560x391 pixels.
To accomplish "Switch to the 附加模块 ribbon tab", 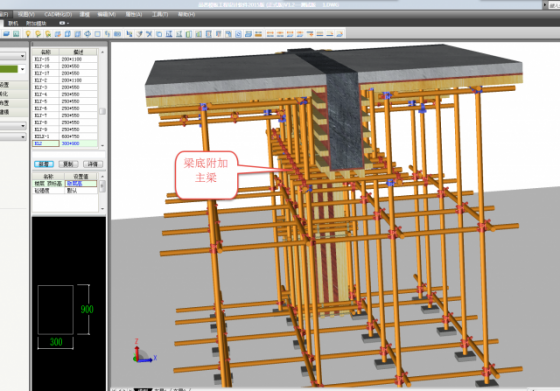I will (36, 23).
